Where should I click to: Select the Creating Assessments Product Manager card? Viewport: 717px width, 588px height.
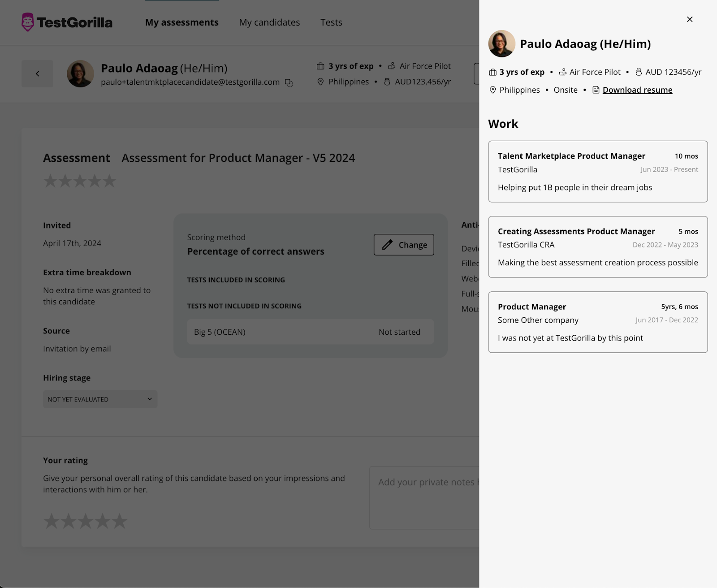(598, 247)
